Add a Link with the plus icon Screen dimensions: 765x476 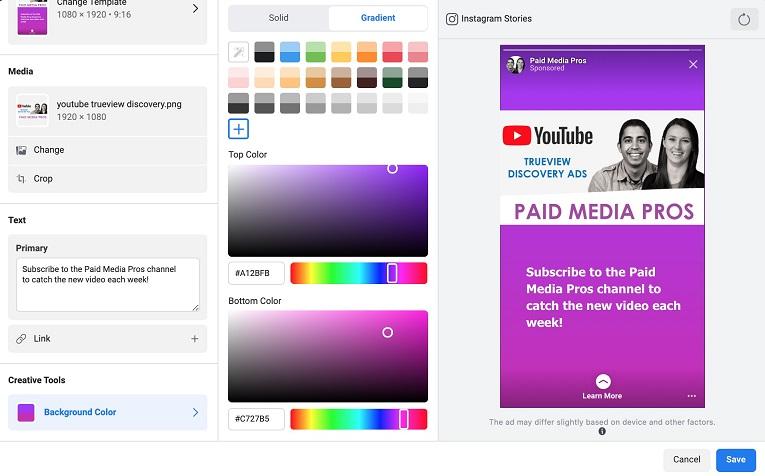(x=195, y=338)
